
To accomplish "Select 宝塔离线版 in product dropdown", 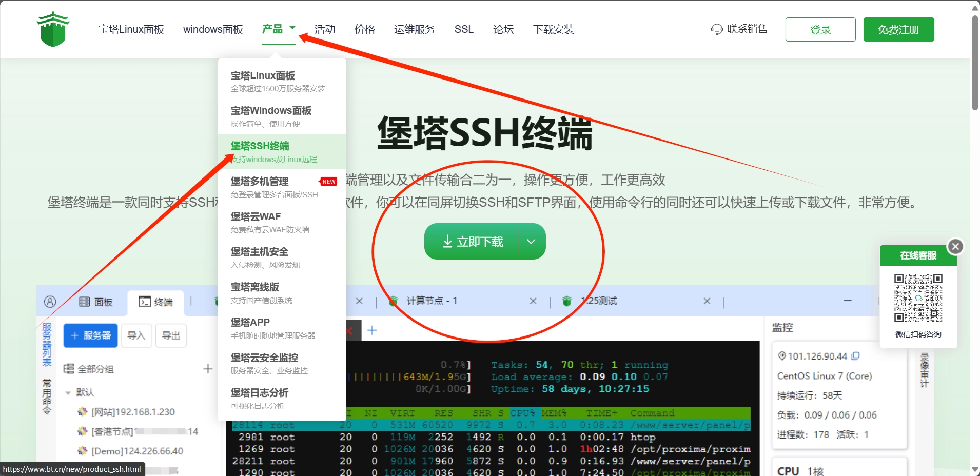I will (x=282, y=293).
